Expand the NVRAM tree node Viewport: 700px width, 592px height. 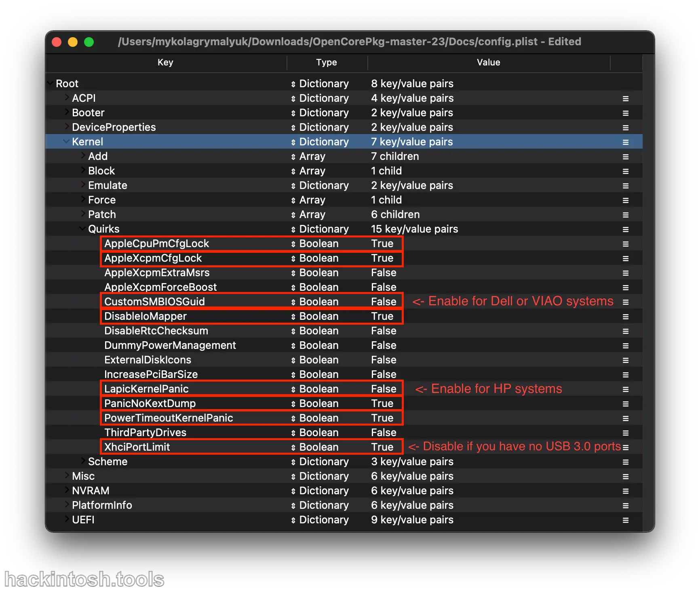tap(67, 490)
